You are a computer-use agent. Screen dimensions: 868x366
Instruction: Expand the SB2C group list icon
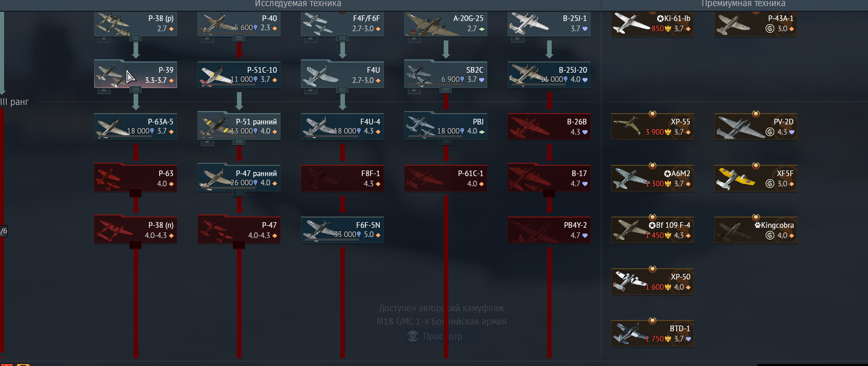(446, 90)
